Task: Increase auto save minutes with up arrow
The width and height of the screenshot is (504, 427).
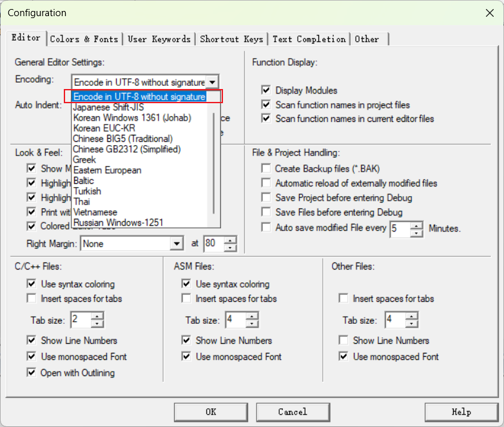Action: [416, 225]
